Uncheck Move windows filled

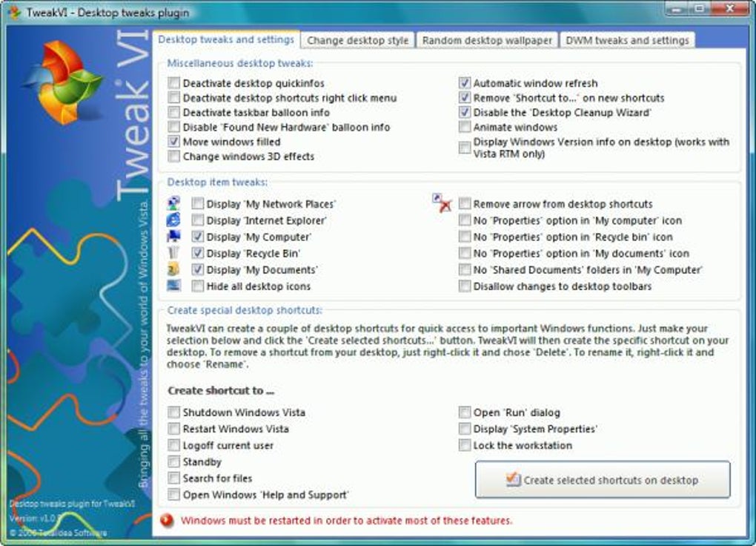174,142
